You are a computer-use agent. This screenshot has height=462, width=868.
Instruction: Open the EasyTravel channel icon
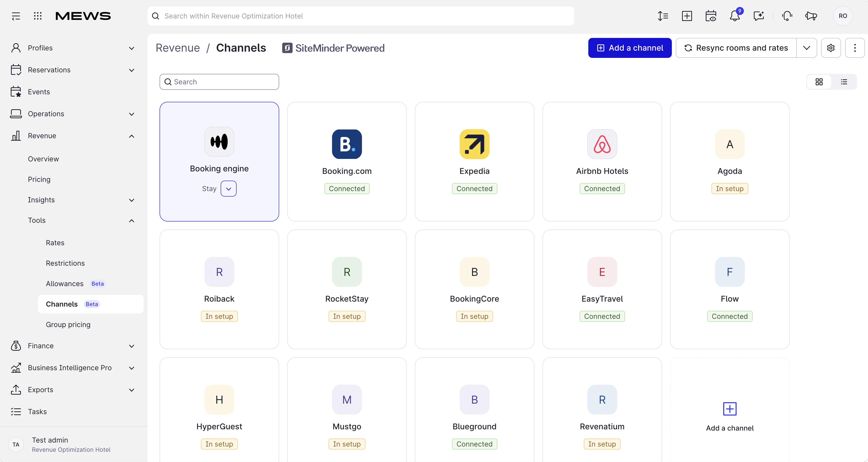point(602,272)
